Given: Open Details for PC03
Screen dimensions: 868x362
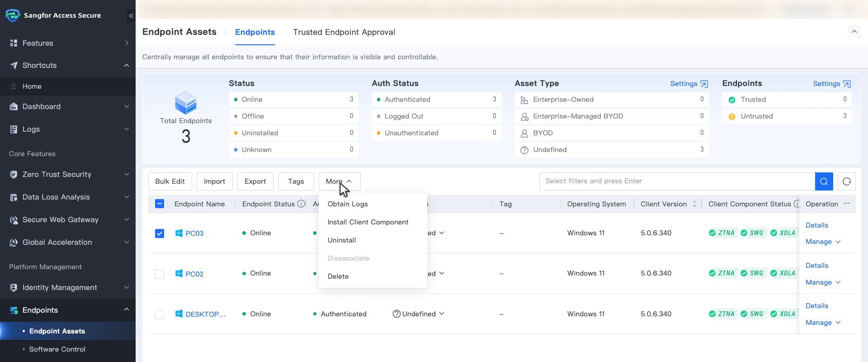Looking at the screenshot, I should (817, 225).
